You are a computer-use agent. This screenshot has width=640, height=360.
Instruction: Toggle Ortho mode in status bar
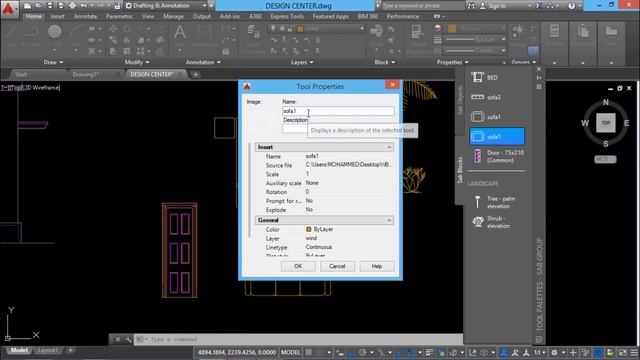tap(351, 352)
